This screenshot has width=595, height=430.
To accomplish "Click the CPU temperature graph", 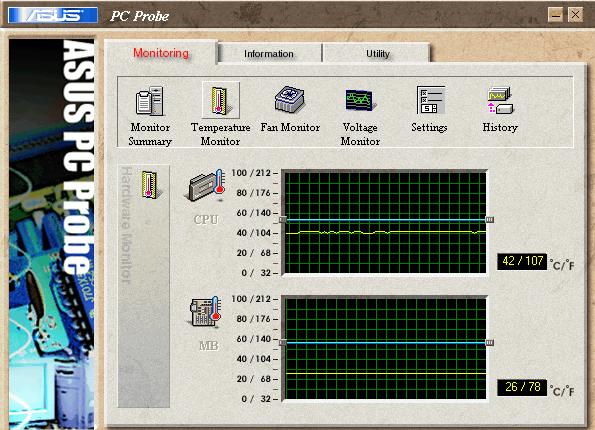I will (385, 223).
